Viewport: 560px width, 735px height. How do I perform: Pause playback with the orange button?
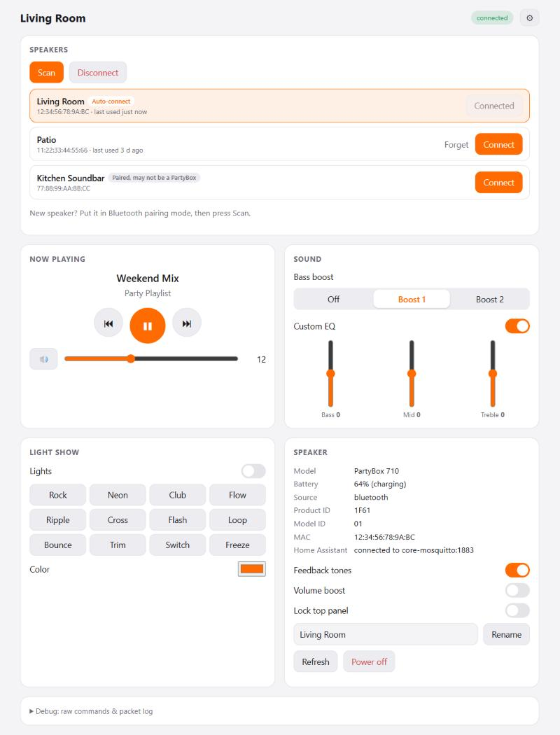(x=148, y=325)
